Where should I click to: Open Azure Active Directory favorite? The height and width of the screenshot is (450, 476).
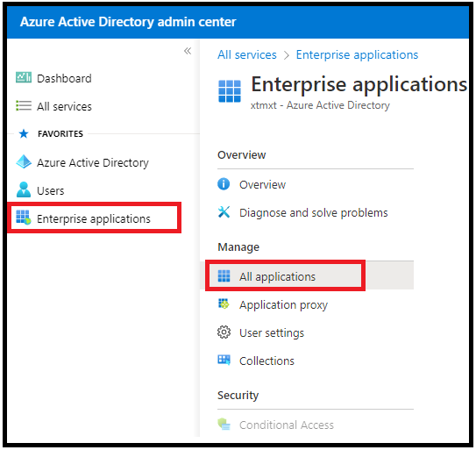[93, 162]
